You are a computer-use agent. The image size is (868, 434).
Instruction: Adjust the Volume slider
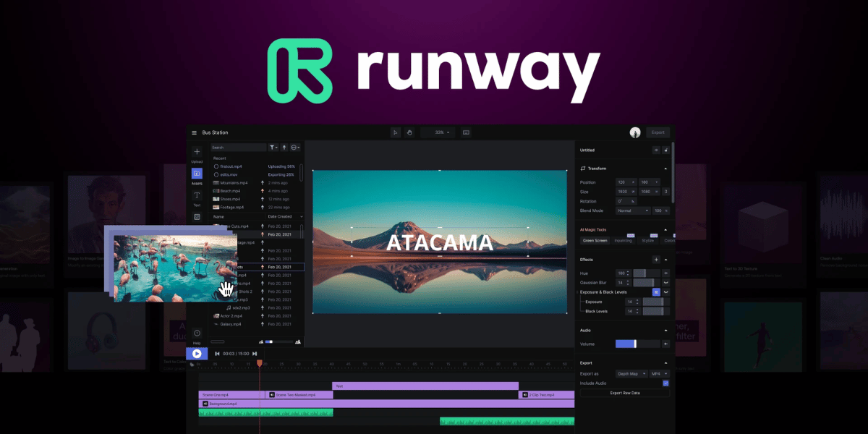tap(639, 344)
